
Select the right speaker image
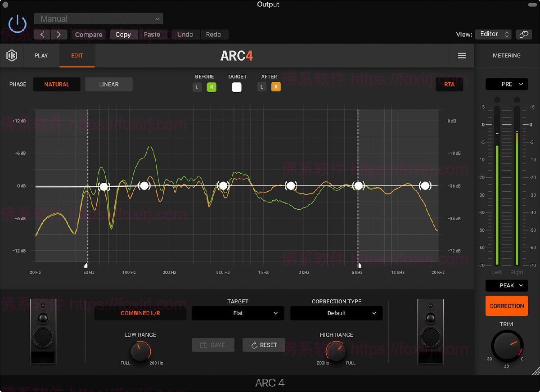430,332
